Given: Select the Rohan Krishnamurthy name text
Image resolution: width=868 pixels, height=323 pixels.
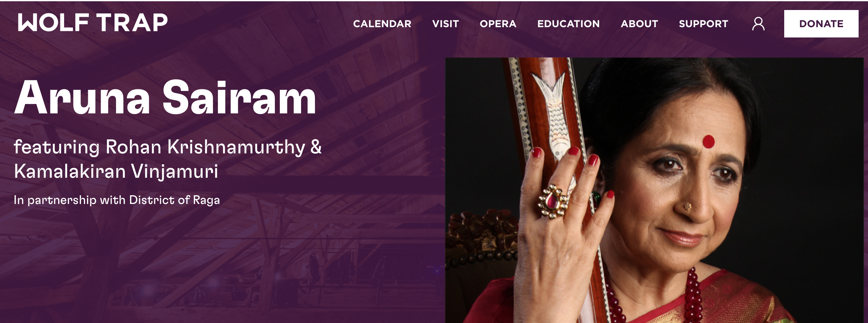Looking at the screenshot, I should [205, 147].
